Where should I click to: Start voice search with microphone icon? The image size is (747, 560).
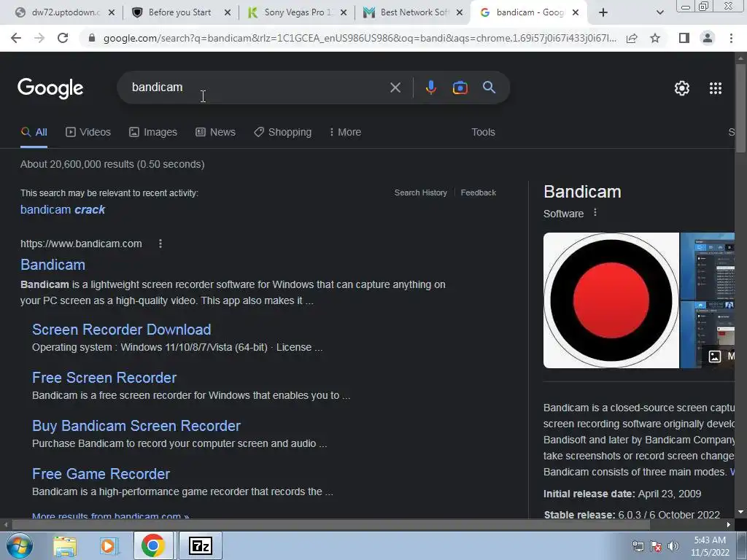(430, 87)
